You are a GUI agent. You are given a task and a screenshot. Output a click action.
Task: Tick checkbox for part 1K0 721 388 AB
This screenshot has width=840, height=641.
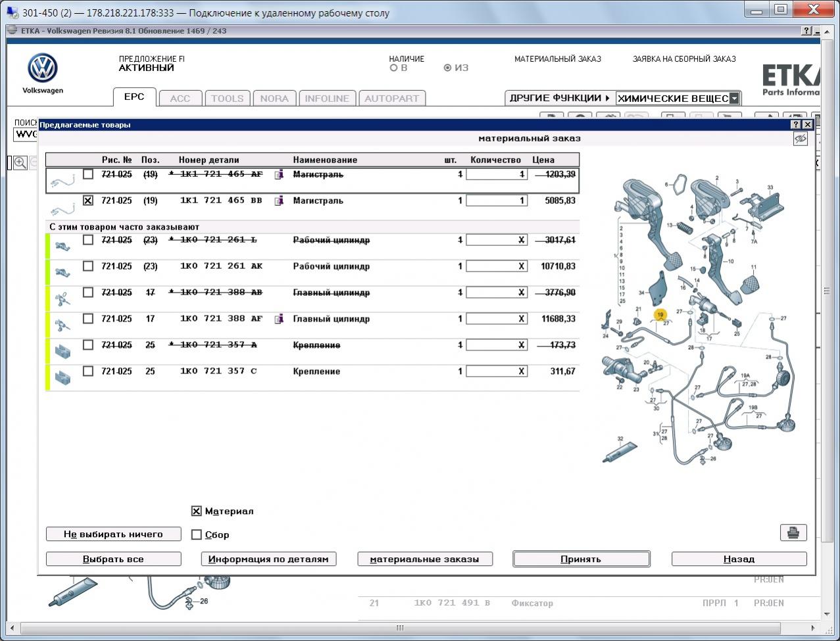click(x=88, y=293)
